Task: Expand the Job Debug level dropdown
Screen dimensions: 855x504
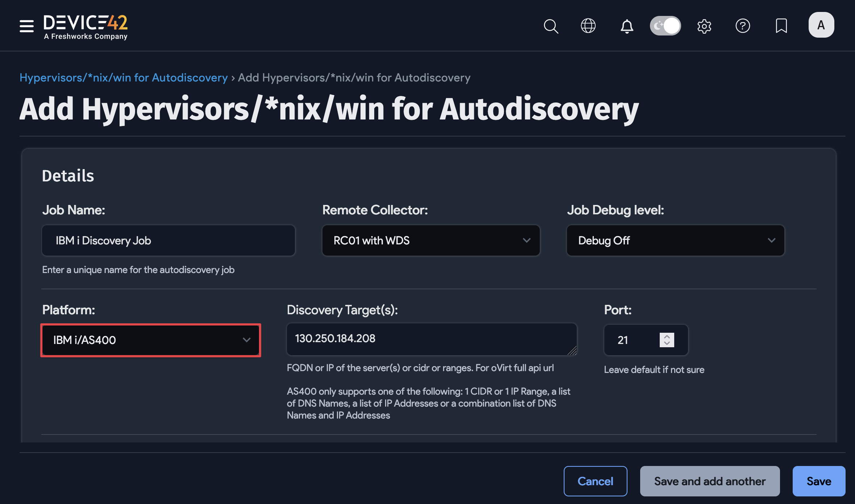Action: pyautogui.click(x=675, y=240)
